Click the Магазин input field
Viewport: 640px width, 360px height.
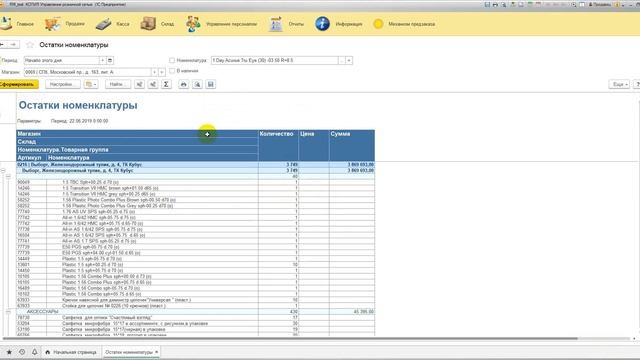pyautogui.click(x=87, y=72)
